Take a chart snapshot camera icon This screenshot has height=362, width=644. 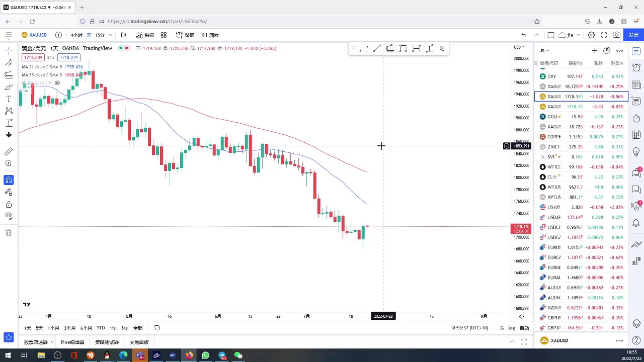click(x=617, y=35)
